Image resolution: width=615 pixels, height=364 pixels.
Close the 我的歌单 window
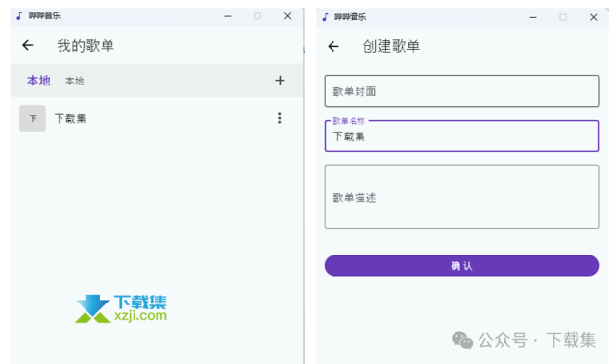[287, 16]
